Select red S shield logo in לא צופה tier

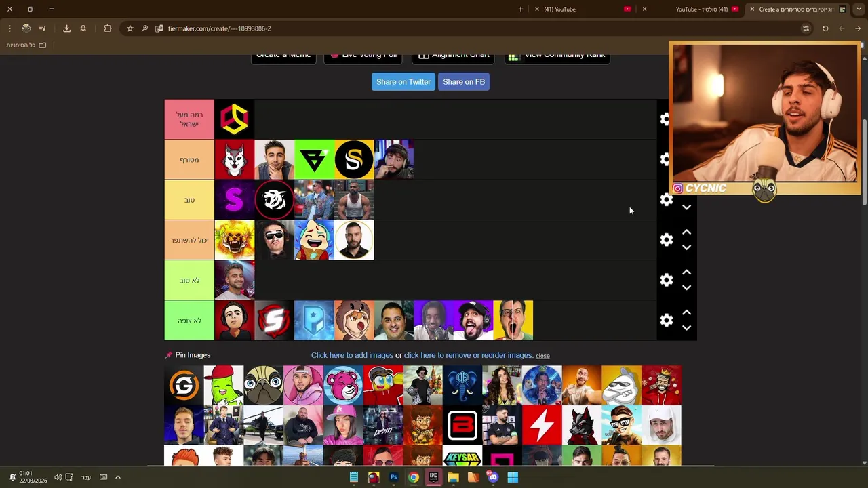click(x=274, y=321)
